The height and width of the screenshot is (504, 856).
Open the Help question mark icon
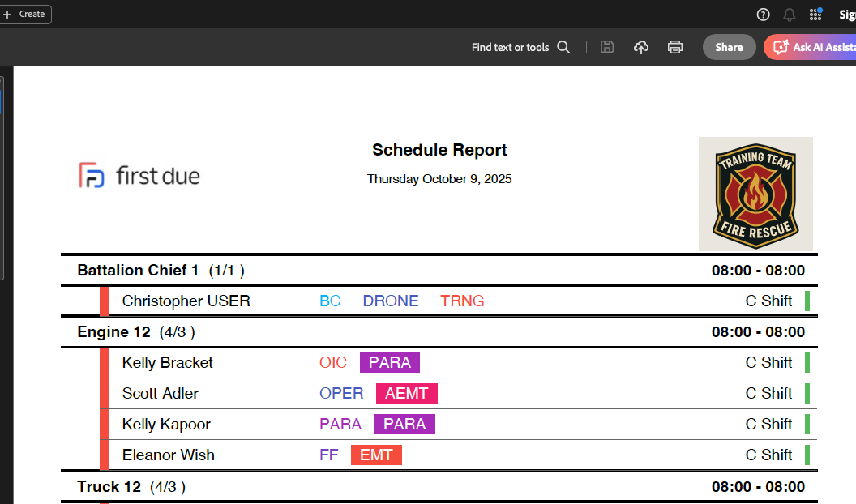pyautogui.click(x=763, y=15)
